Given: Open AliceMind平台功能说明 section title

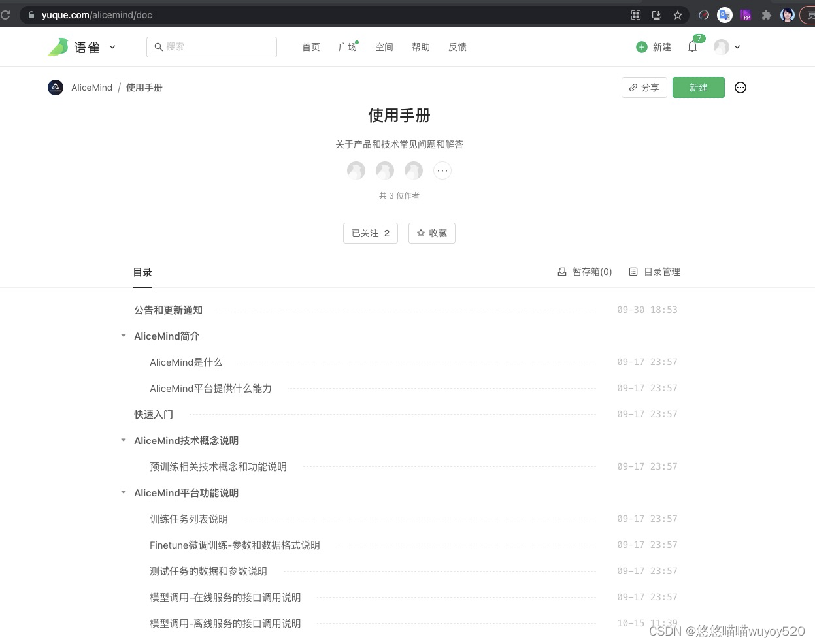Looking at the screenshot, I should pyautogui.click(x=186, y=493).
